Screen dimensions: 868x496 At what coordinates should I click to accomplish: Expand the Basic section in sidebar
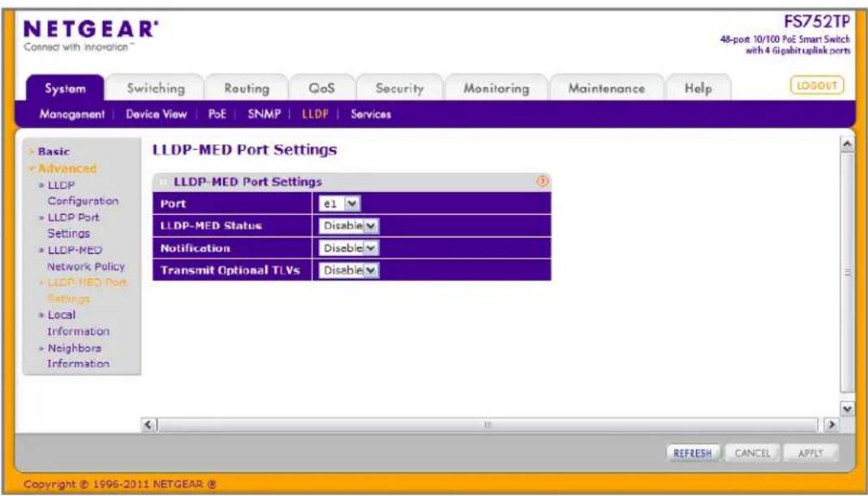pos(54,152)
